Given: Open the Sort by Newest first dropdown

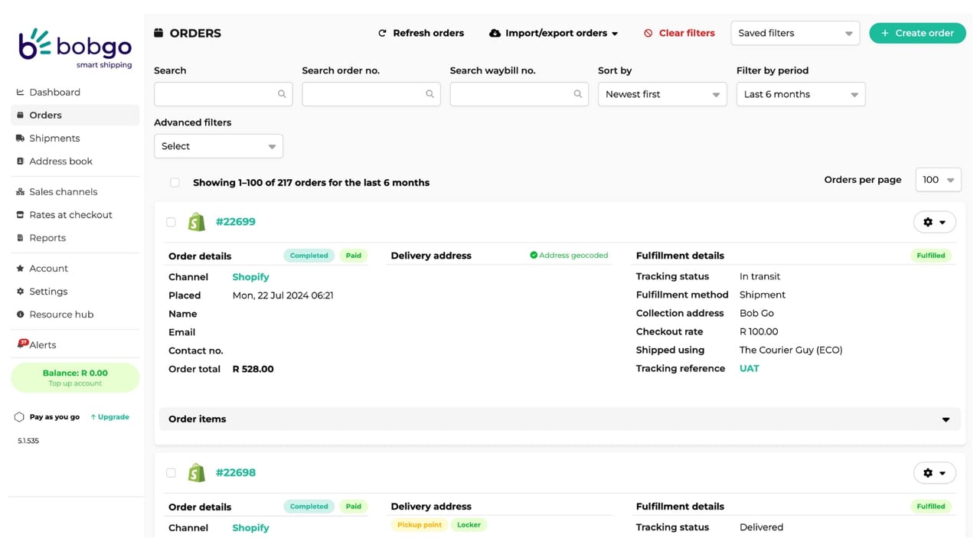Looking at the screenshot, I should tap(662, 94).
